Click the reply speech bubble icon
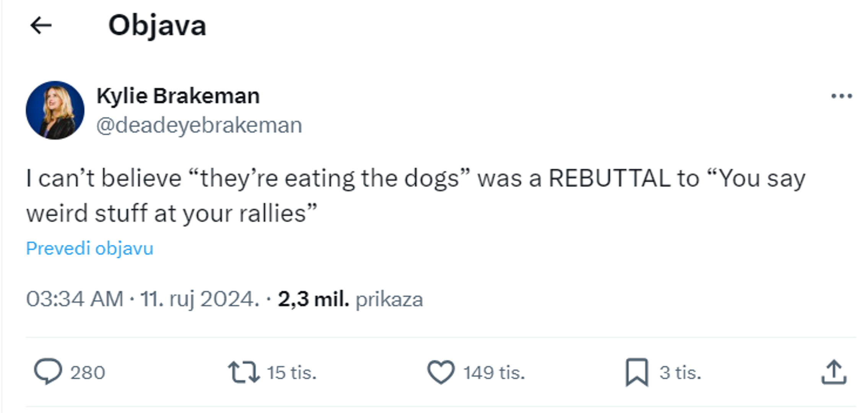 [x=48, y=371]
